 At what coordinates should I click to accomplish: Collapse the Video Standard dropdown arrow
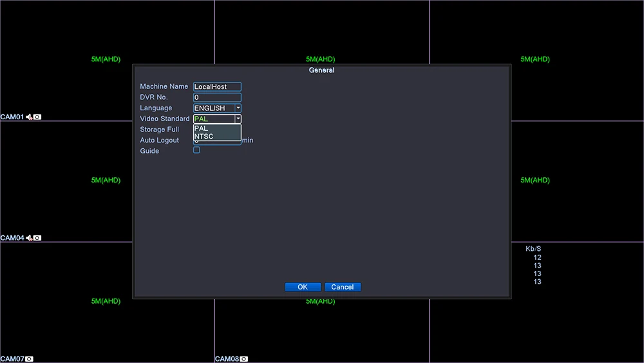(x=238, y=119)
